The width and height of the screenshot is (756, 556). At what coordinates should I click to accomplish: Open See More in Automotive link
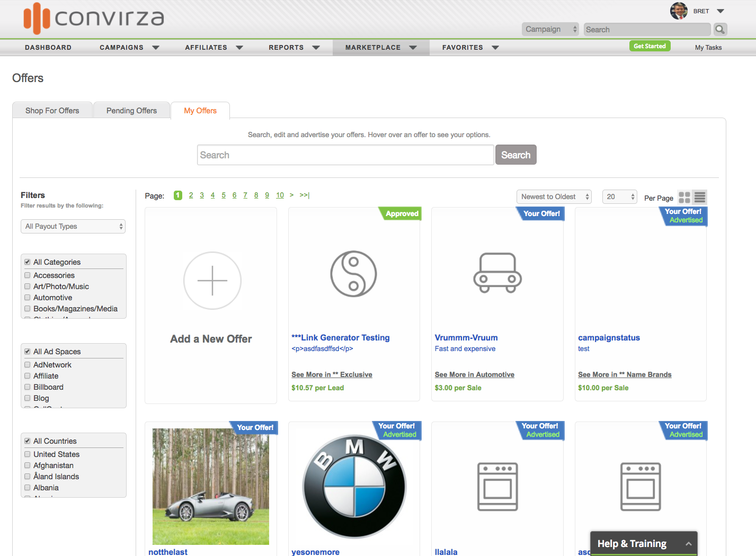tap(475, 375)
